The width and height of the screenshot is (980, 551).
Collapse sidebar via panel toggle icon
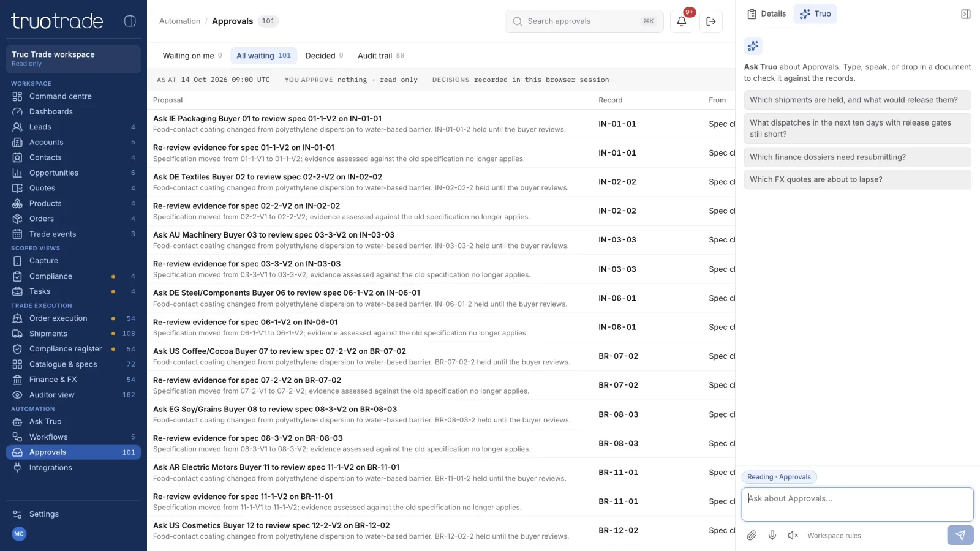click(130, 21)
